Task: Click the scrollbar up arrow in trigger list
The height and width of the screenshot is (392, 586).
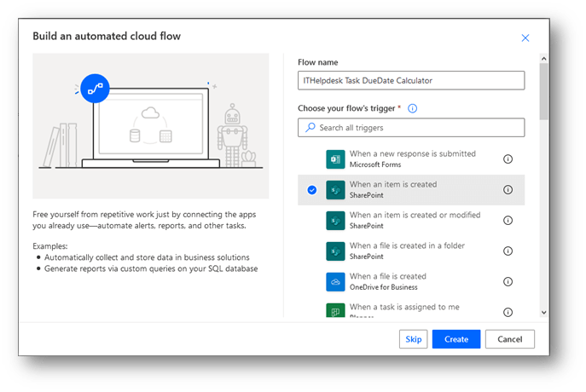Action: [543, 59]
